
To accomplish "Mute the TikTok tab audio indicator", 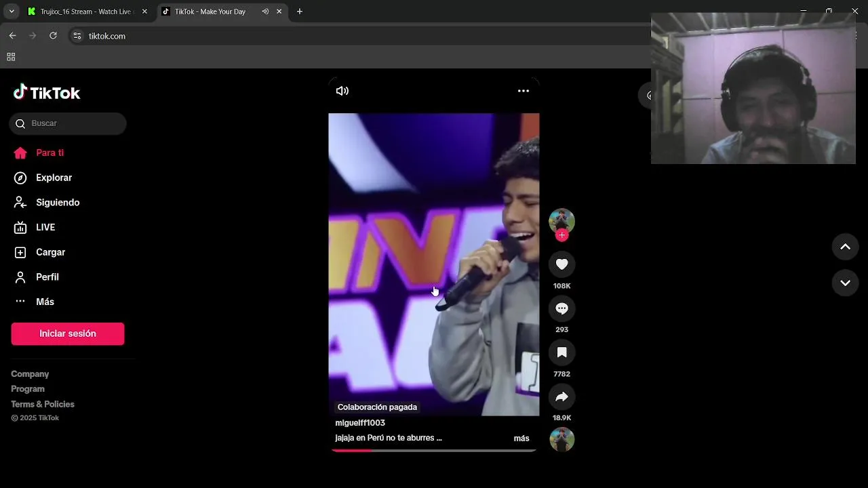I will point(265,12).
